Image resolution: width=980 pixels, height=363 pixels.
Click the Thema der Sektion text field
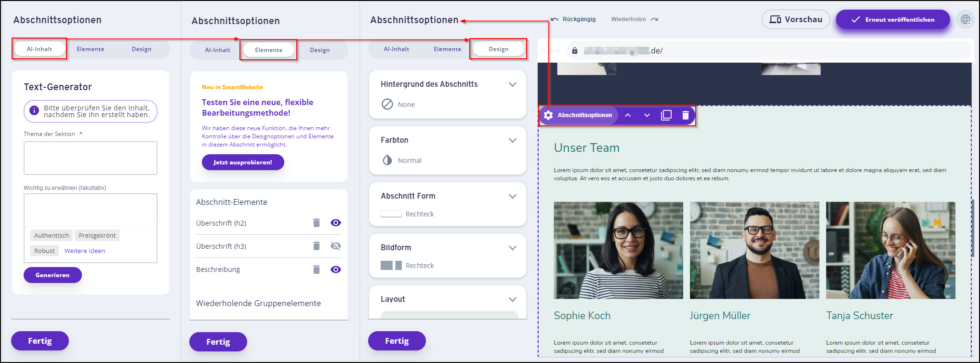click(x=91, y=158)
